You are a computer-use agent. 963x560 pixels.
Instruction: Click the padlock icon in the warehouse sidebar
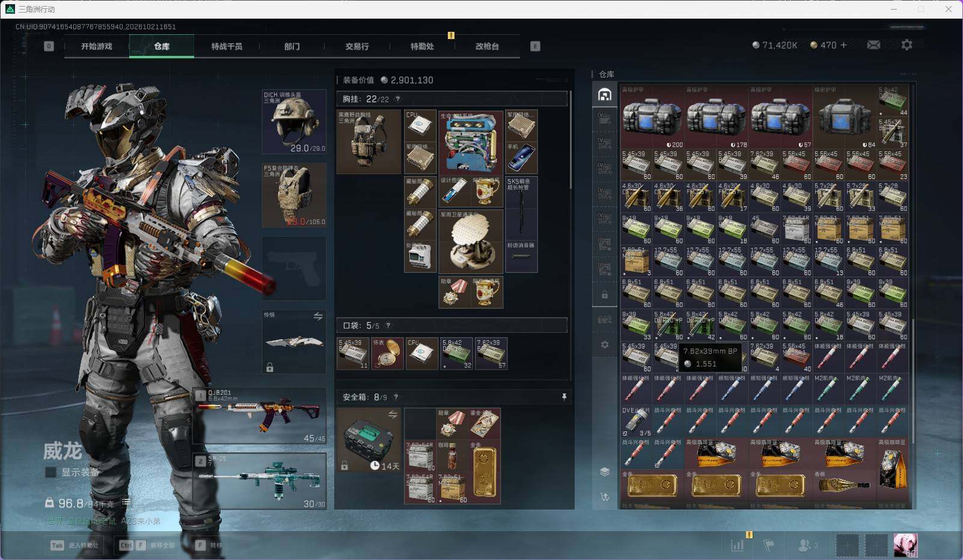[605, 295]
